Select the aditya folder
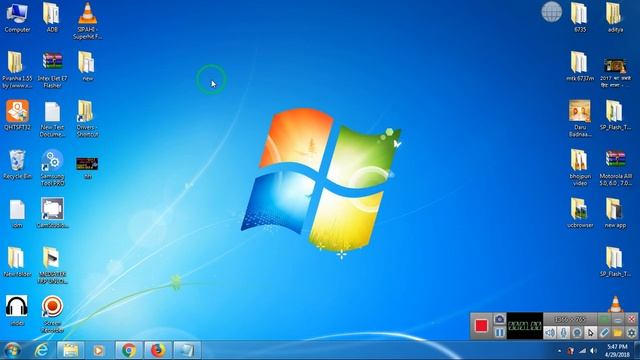 tap(615, 17)
